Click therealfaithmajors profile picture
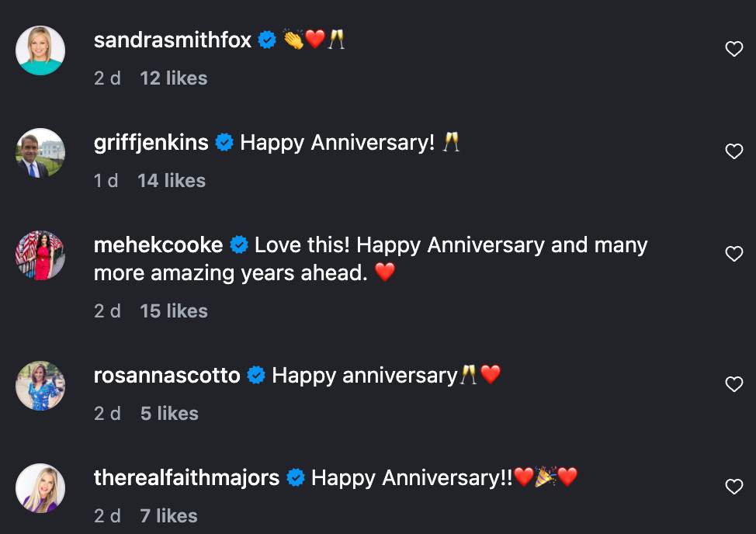 [x=40, y=488]
